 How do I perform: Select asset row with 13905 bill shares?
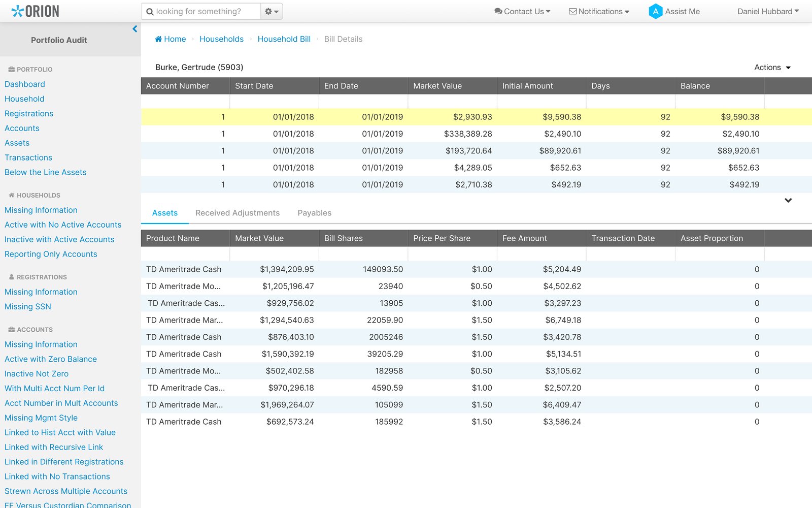pyautogui.click(x=477, y=303)
